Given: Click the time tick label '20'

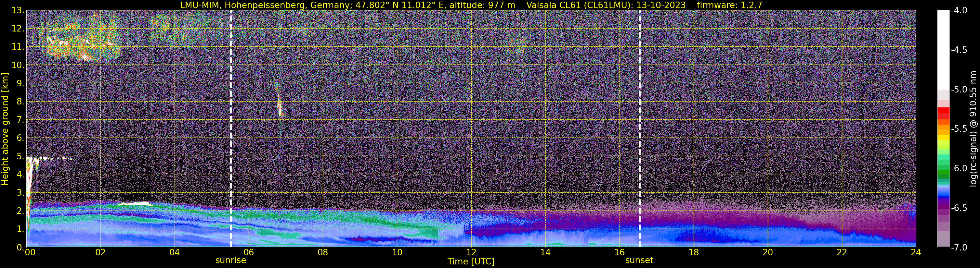Looking at the screenshot, I should tap(768, 252).
